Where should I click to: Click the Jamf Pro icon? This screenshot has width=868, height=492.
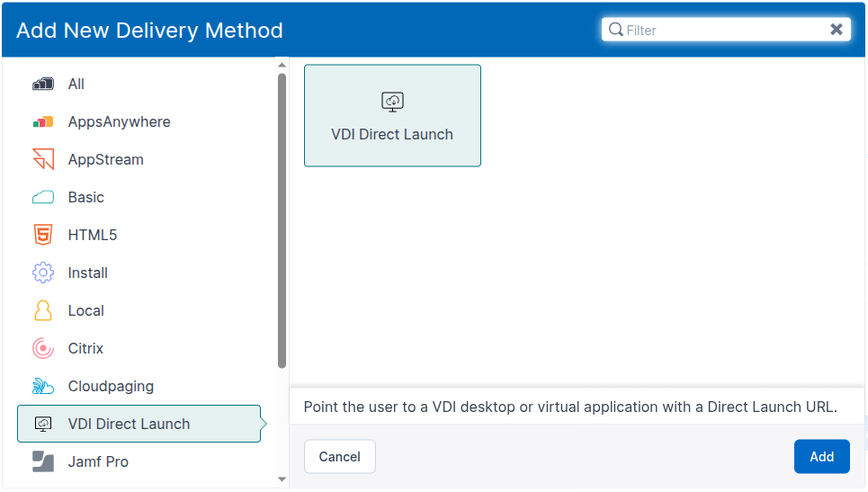click(42, 461)
